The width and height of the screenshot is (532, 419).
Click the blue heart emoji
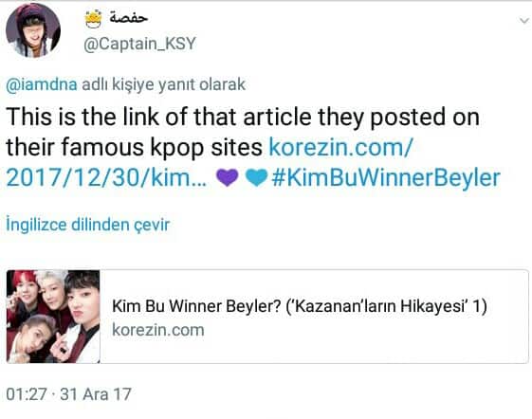(x=256, y=178)
